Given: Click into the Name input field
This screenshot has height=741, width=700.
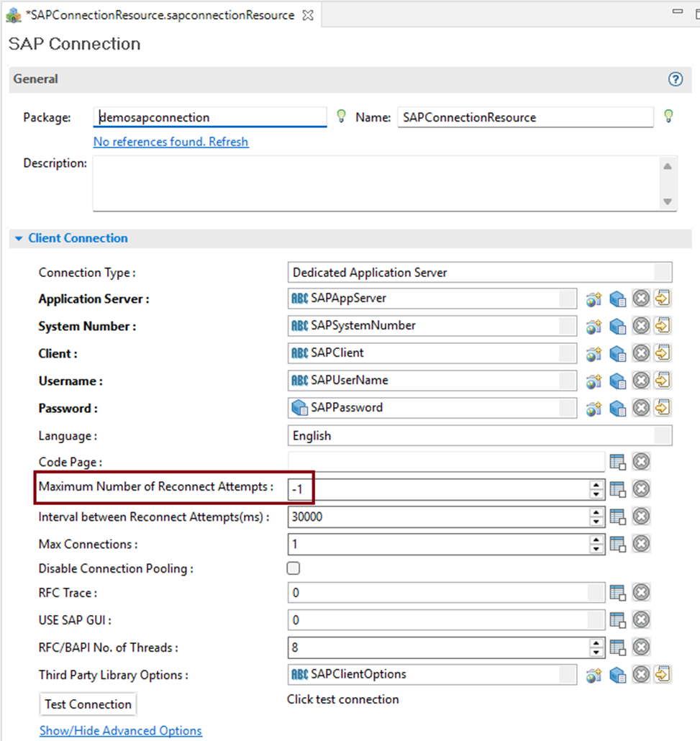Looking at the screenshot, I should [x=526, y=117].
